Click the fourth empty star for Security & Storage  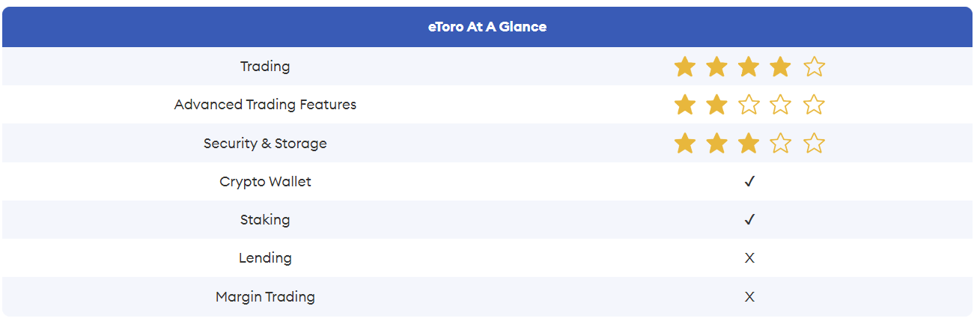coord(780,143)
